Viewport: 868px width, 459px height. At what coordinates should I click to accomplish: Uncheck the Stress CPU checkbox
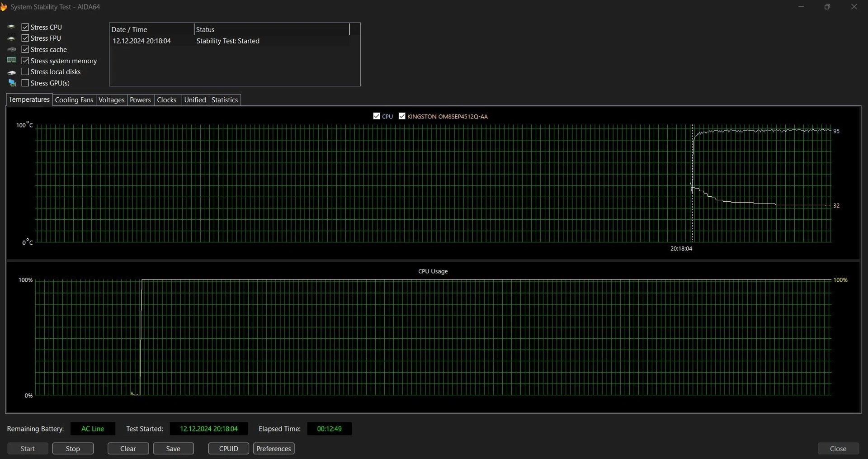pyautogui.click(x=25, y=27)
